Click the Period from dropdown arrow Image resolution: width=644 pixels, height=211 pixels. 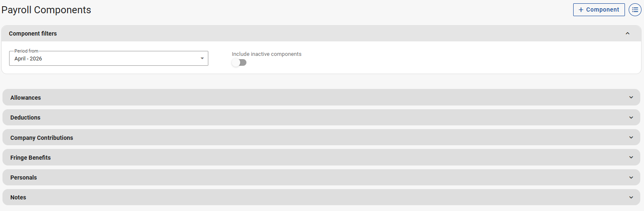[202, 58]
